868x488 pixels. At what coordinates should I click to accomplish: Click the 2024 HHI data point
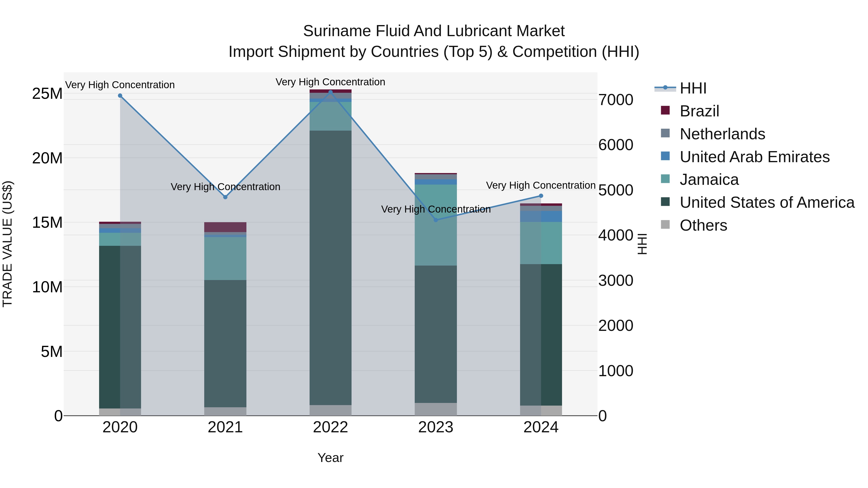coord(541,196)
